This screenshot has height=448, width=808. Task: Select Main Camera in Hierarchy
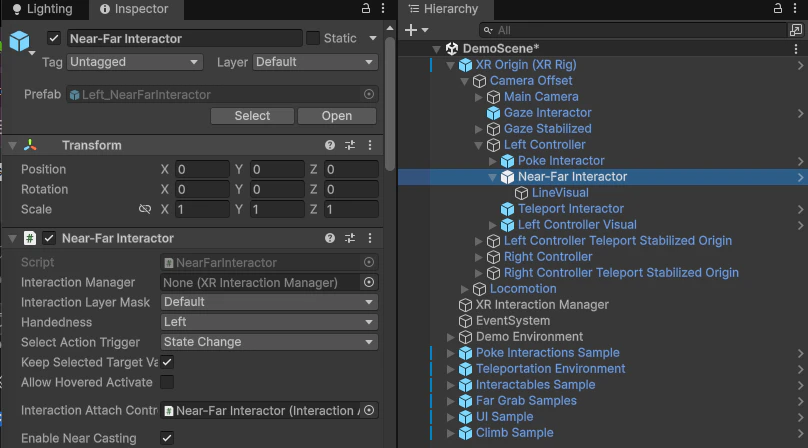tap(541, 97)
